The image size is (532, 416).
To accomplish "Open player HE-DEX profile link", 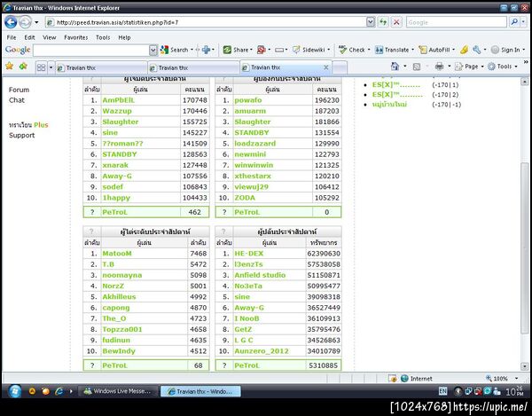I will [x=248, y=254].
